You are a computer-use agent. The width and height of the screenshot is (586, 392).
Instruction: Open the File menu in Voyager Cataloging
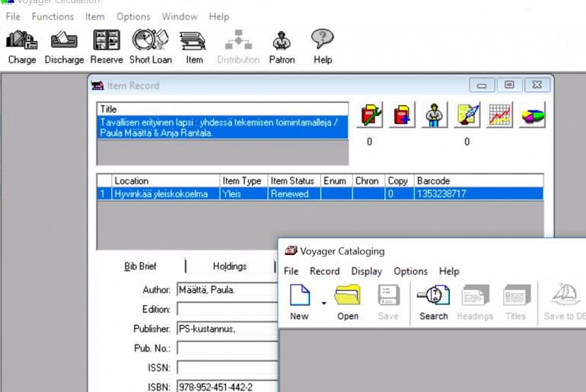[x=291, y=271]
